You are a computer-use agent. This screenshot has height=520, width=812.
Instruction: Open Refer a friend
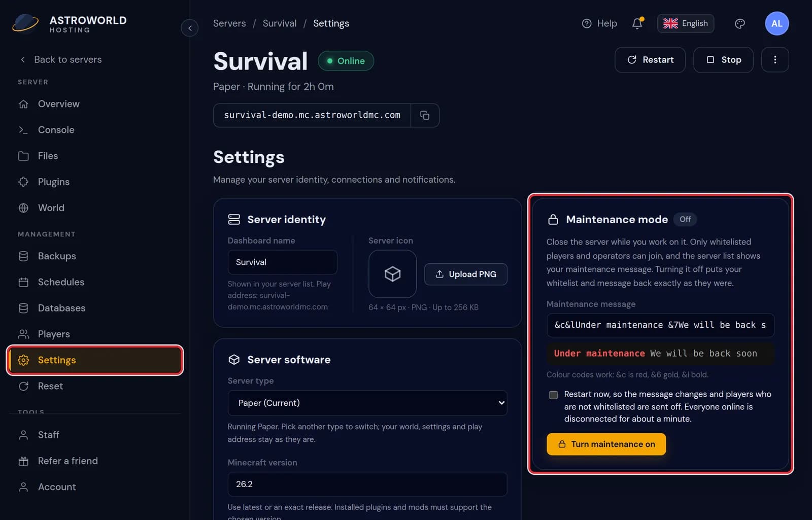95,461
